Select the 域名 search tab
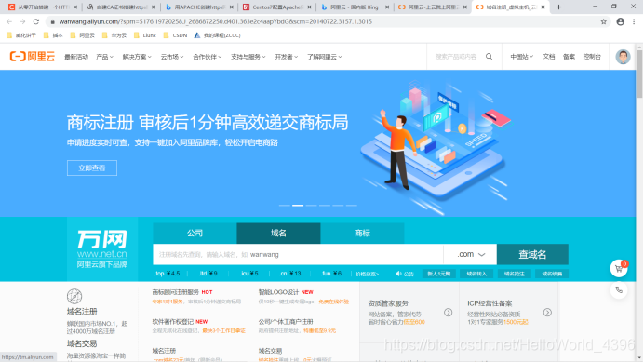This screenshot has width=644, height=362. [x=278, y=234]
